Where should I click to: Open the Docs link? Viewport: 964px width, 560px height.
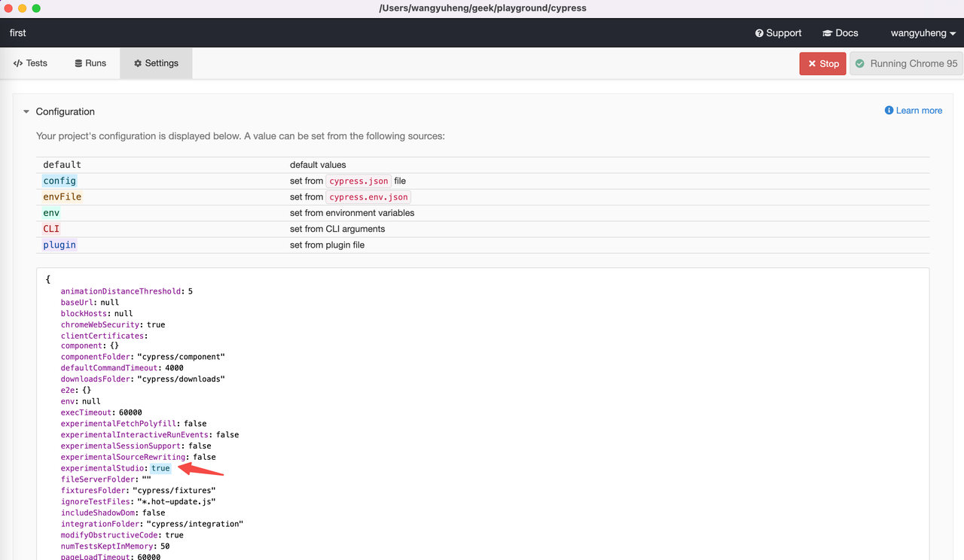pos(840,33)
